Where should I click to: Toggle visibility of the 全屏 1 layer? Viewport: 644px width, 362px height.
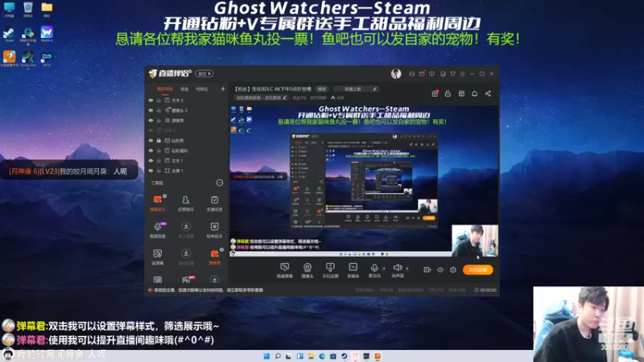(151, 171)
